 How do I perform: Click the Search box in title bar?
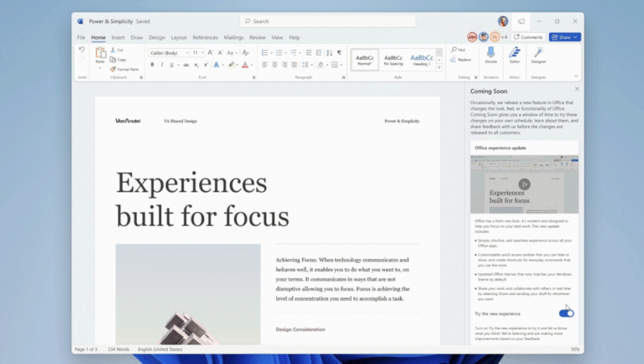[x=327, y=21]
